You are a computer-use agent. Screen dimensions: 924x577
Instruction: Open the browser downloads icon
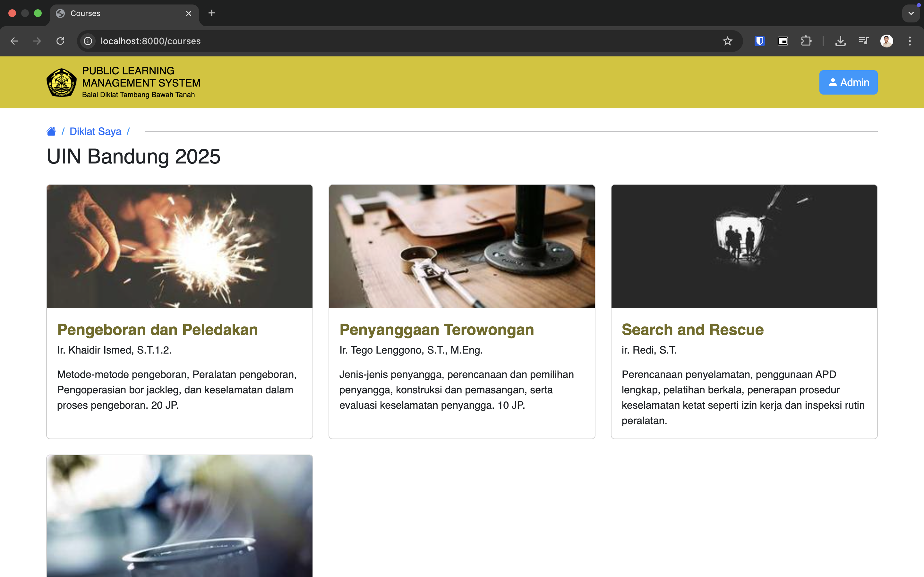click(x=840, y=41)
